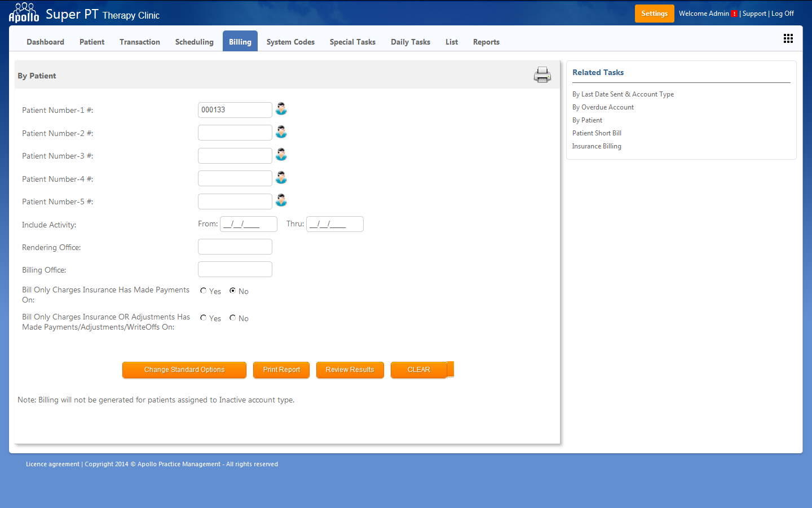This screenshot has width=812, height=508.
Task: Select Yes for insurance made payments option
Action: [x=204, y=291]
